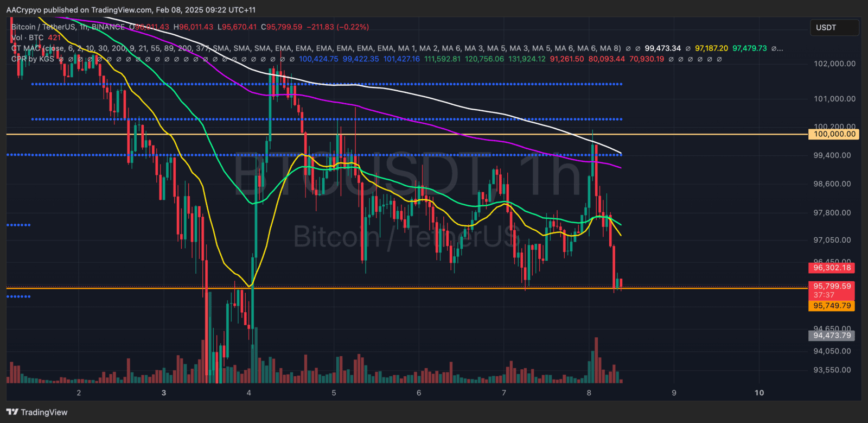868x423 pixels.
Task: Select the Vol · BTC indicator legend
Action: coord(27,37)
